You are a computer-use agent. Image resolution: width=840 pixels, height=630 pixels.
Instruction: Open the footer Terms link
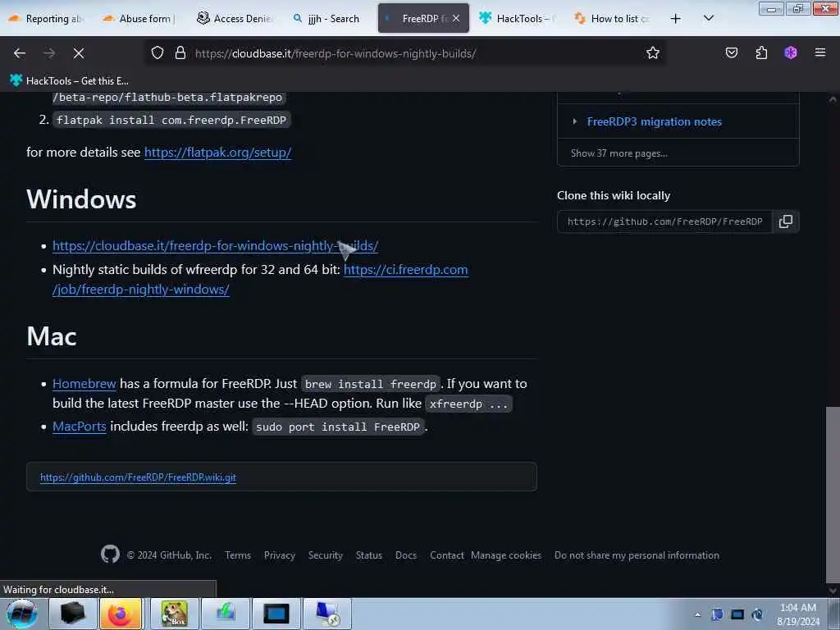coord(238,555)
